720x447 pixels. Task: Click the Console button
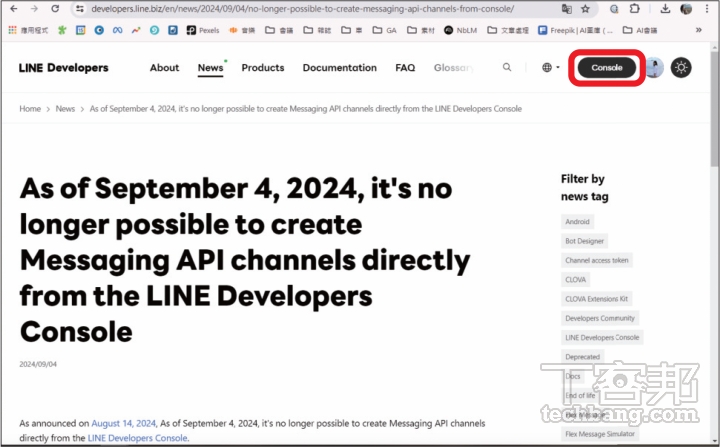(606, 68)
